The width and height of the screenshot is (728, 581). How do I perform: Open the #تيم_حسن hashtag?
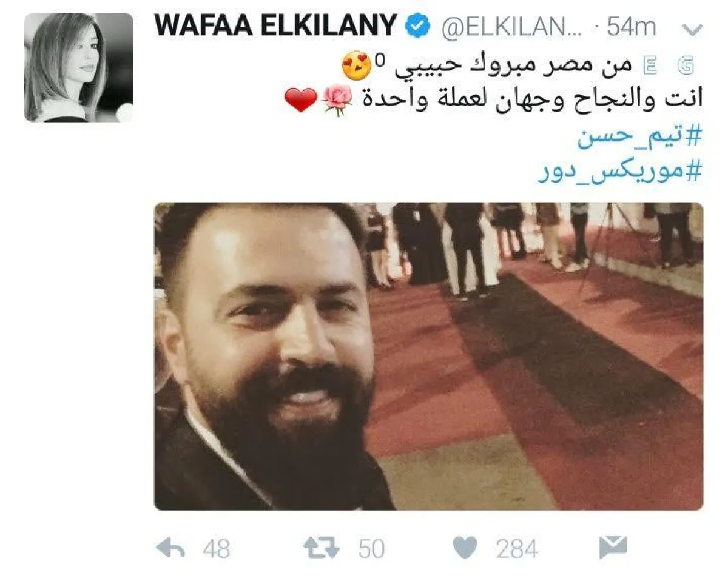(x=639, y=138)
